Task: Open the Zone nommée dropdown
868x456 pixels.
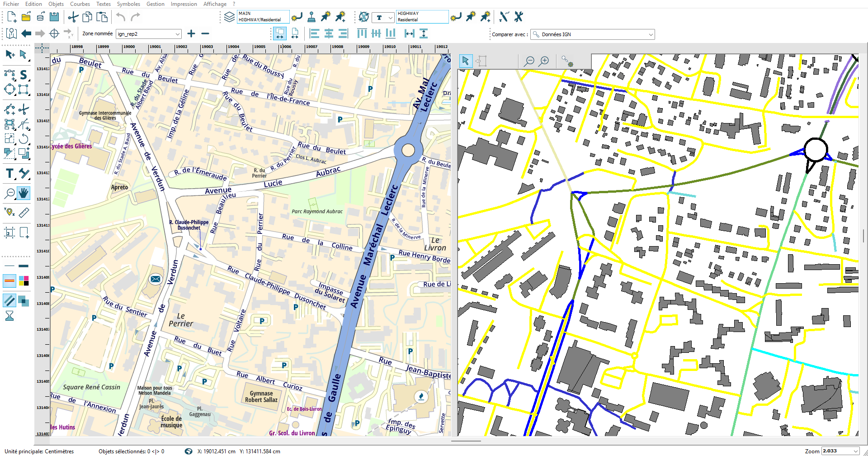Action: 177,34
